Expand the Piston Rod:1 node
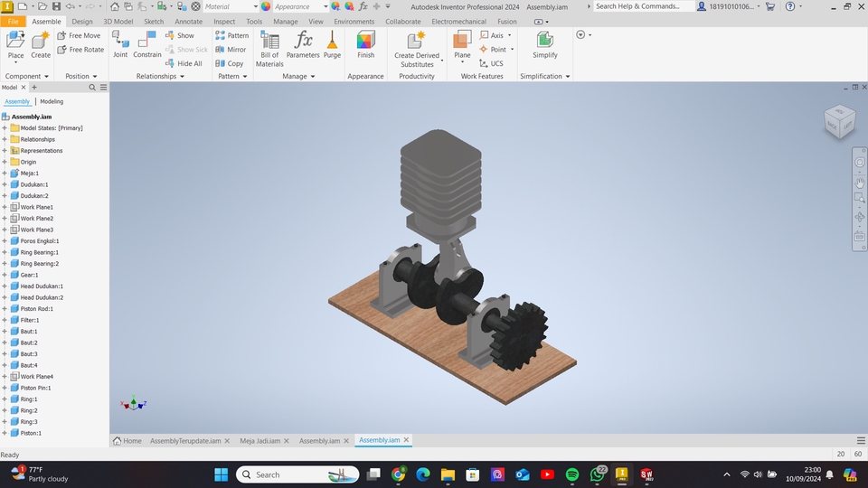868x488 pixels. point(5,309)
